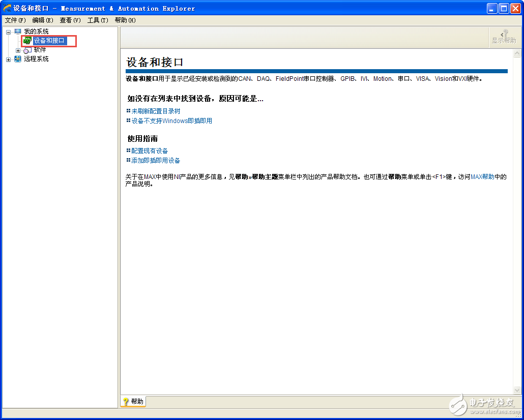Select the 设备和接口 tree item

49,41
